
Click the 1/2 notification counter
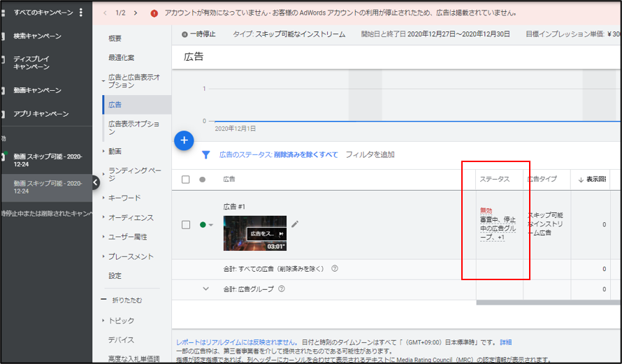click(120, 13)
